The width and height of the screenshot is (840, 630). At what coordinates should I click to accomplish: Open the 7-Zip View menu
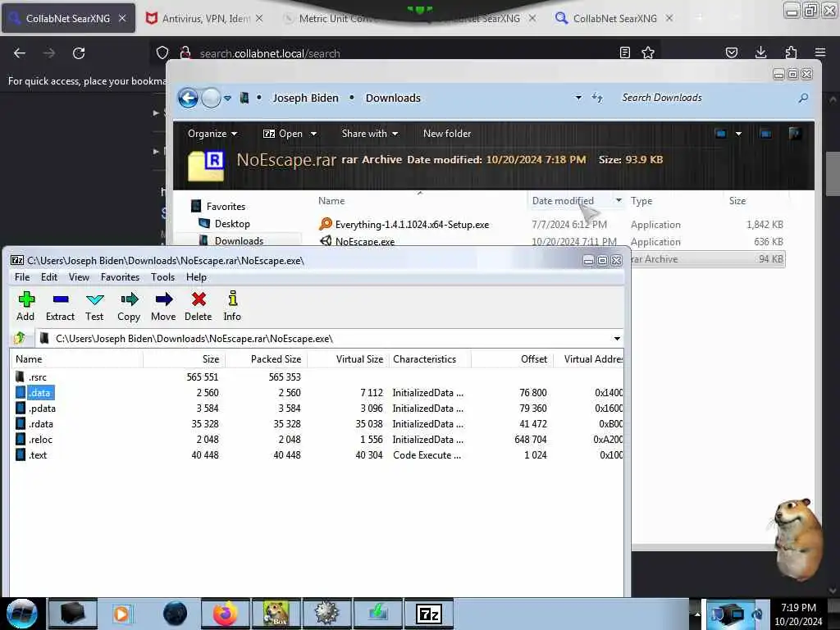point(79,277)
